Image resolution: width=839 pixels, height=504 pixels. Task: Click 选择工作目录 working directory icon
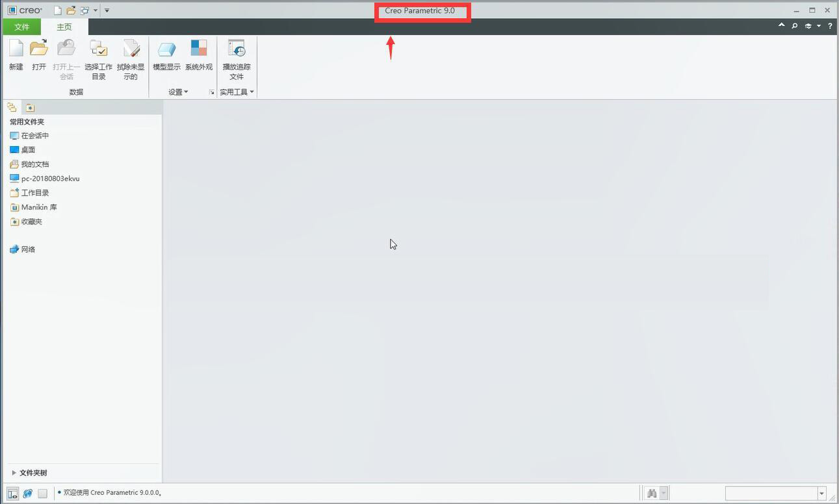click(x=98, y=49)
